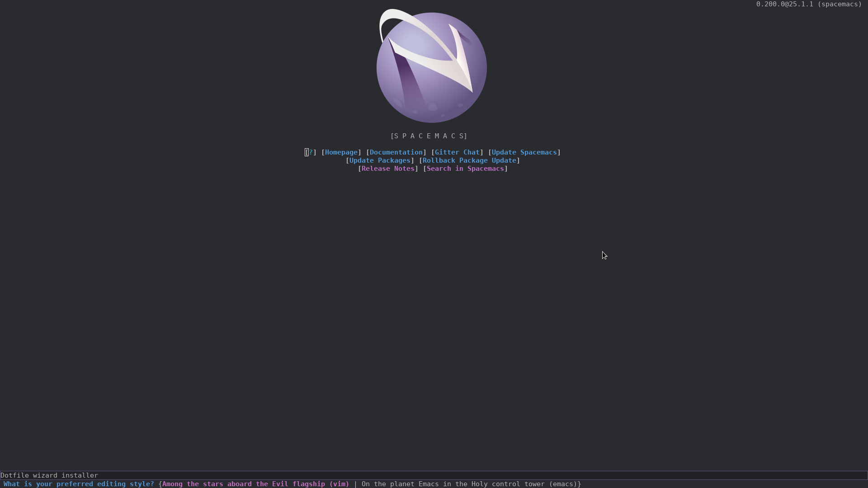Open the Documentation link
Image resolution: width=868 pixels, height=488 pixels.
pos(396,152)
